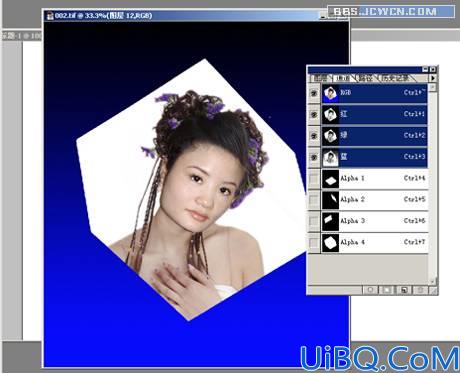This screenshot has height=373, width=460.
Task: Click the document icon in 002.tif title bar
Action: pyautogui.click(x=50, y=16)
